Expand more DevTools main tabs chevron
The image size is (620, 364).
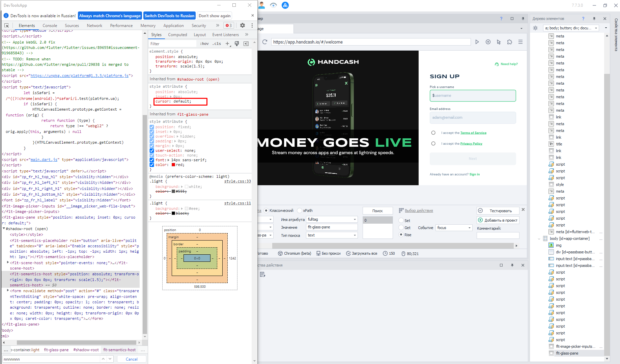click(x=218, y=25)
